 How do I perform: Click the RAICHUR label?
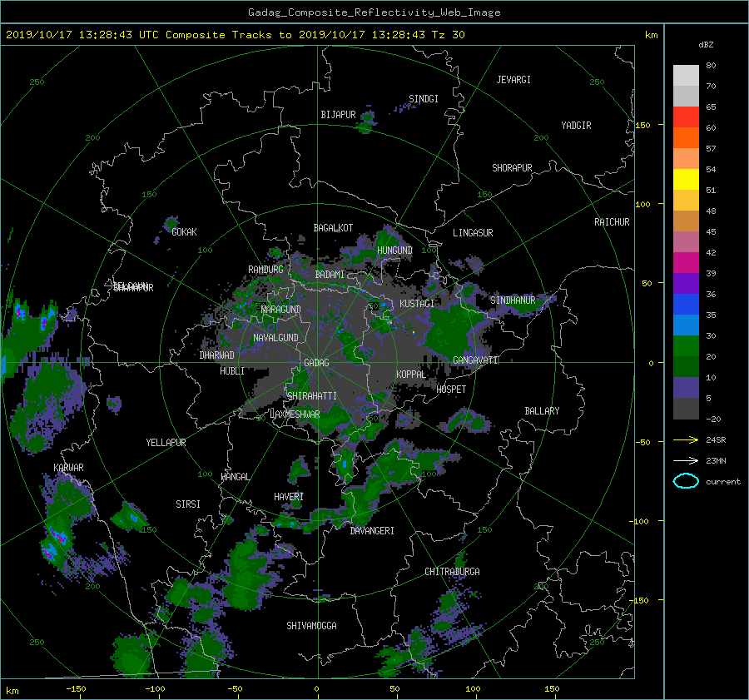tap(612, 222)
